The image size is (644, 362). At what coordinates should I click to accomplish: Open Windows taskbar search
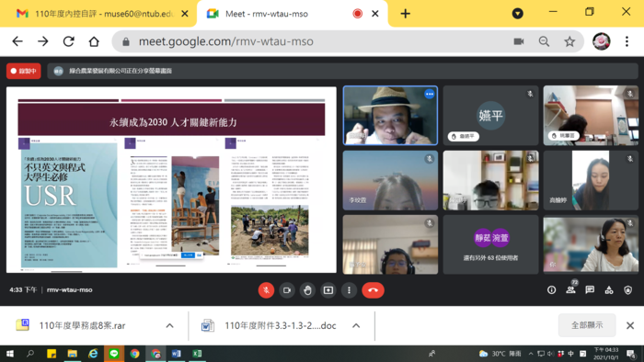click(x=30, y=354)
